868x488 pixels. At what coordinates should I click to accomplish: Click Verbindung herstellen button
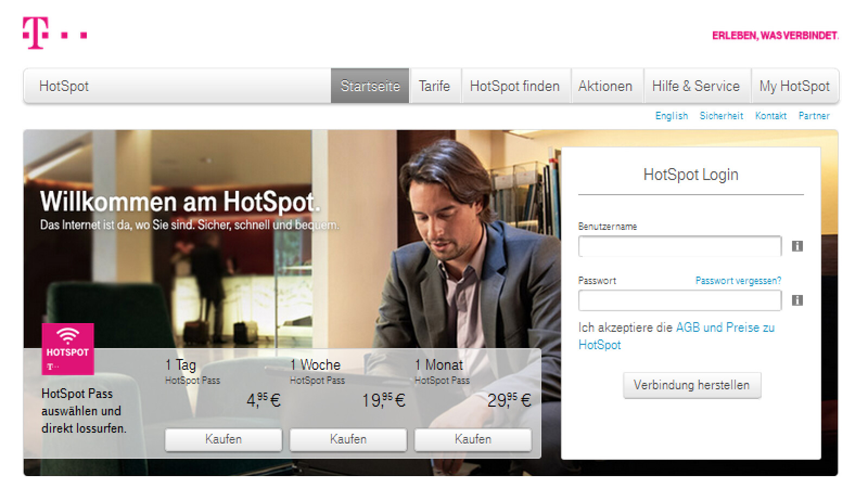click(692, 385)
